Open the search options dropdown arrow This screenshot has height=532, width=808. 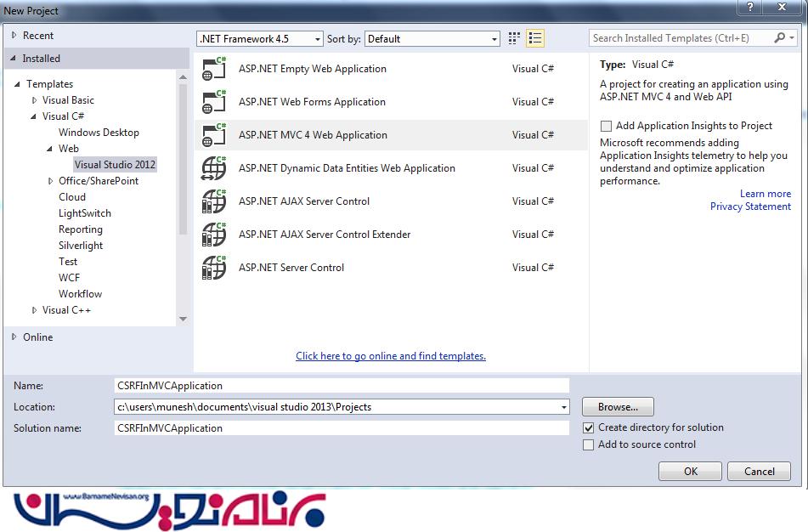click(792, 37)
